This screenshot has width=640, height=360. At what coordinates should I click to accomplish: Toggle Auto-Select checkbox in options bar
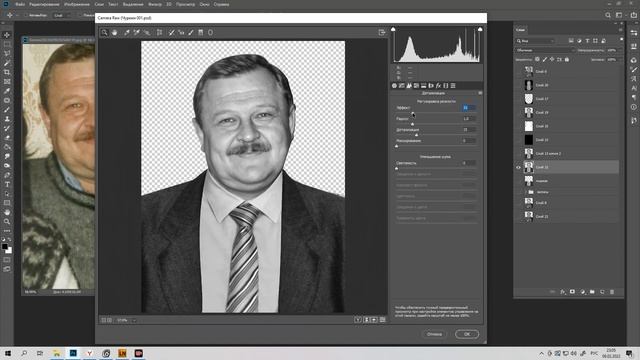[x=26, y=15]
